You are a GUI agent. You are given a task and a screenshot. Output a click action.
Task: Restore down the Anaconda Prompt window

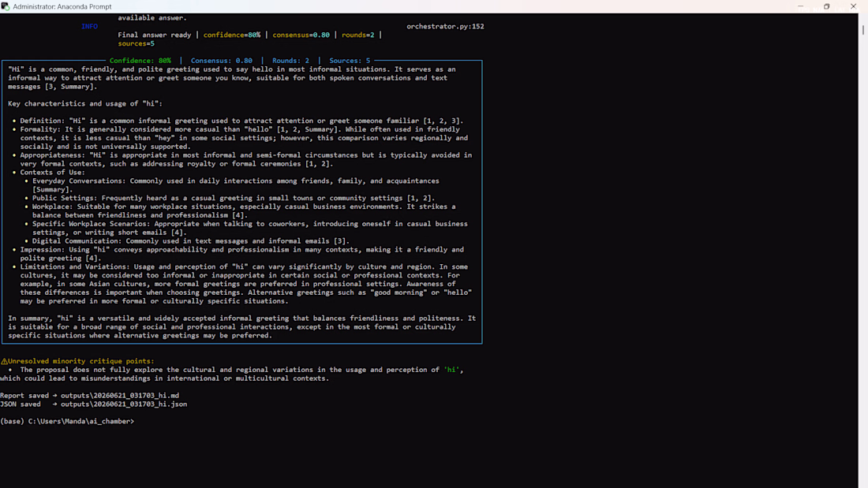[826, 6]
